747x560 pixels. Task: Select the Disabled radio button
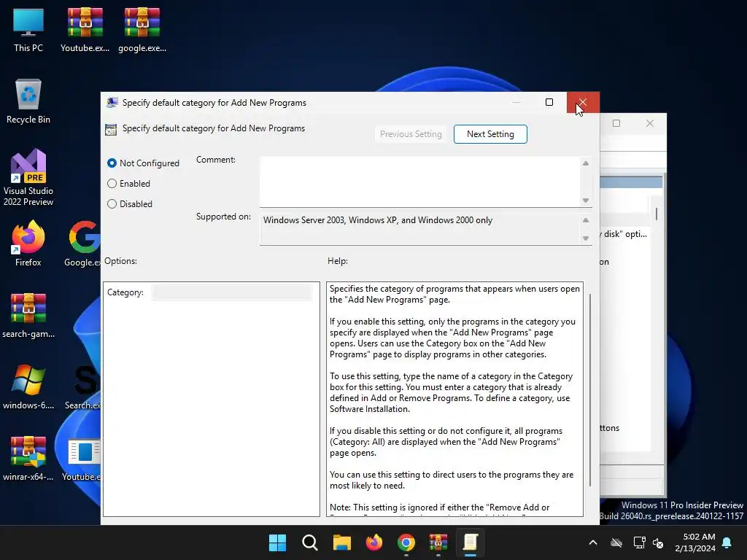coord(130,204)
